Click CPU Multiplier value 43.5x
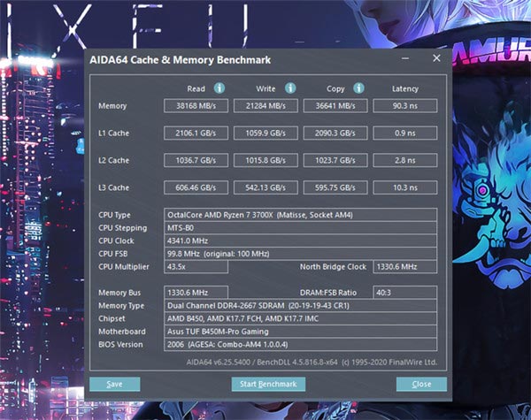The image size is (531, 420). coord(196,267)
